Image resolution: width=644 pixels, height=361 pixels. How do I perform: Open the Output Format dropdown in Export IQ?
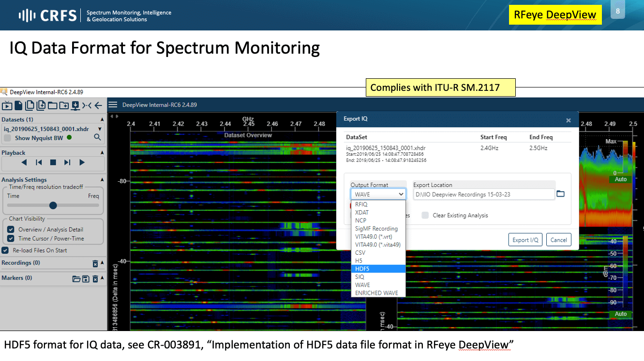[x=378, y=194]
